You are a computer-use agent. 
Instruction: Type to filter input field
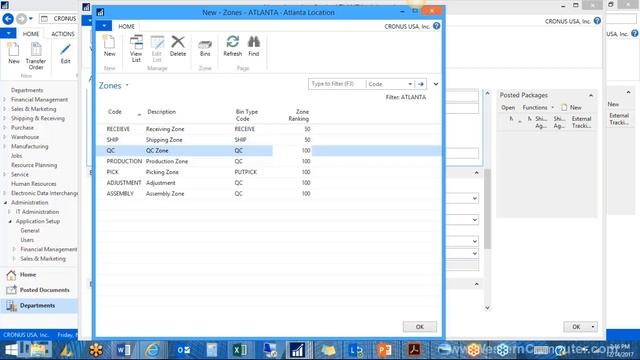pyautogui.click(x=337, y=84)
